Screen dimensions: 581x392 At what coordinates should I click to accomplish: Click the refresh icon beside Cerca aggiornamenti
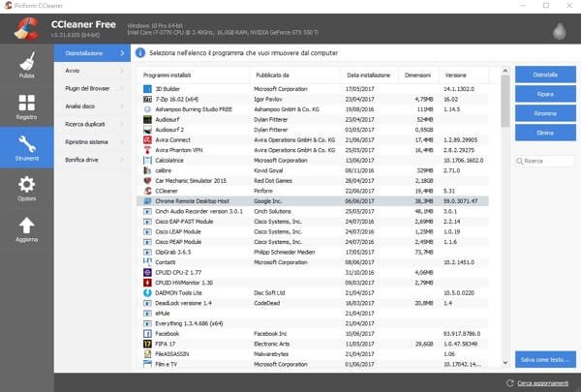pos(510,383)
